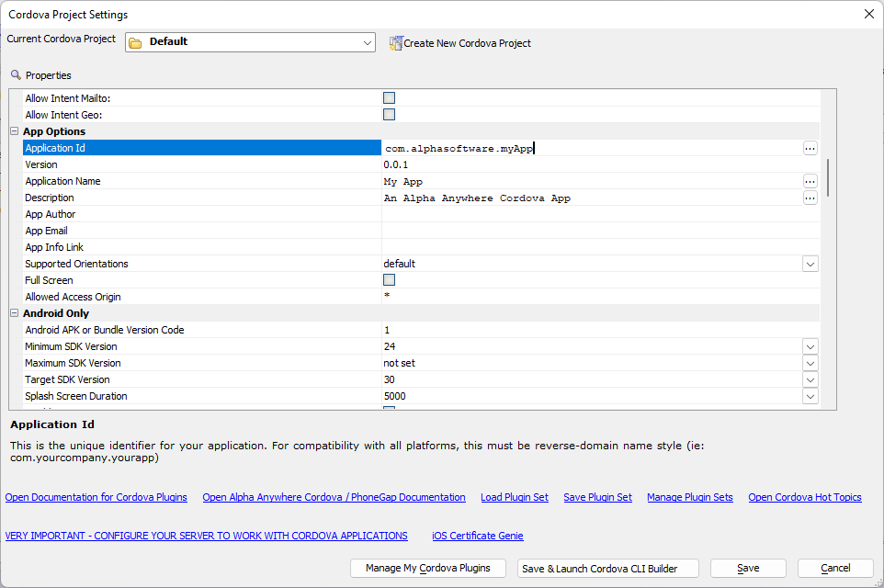Open the iOS Certificate Genie link
This screenshot has width=884, height=588.
[x=478, y=536]
